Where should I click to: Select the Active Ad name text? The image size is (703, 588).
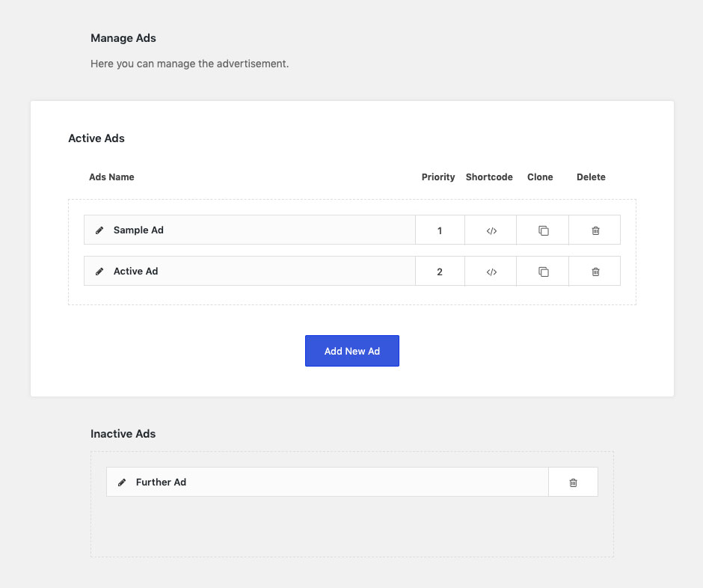pyautogui.click(x=135, y=272)
